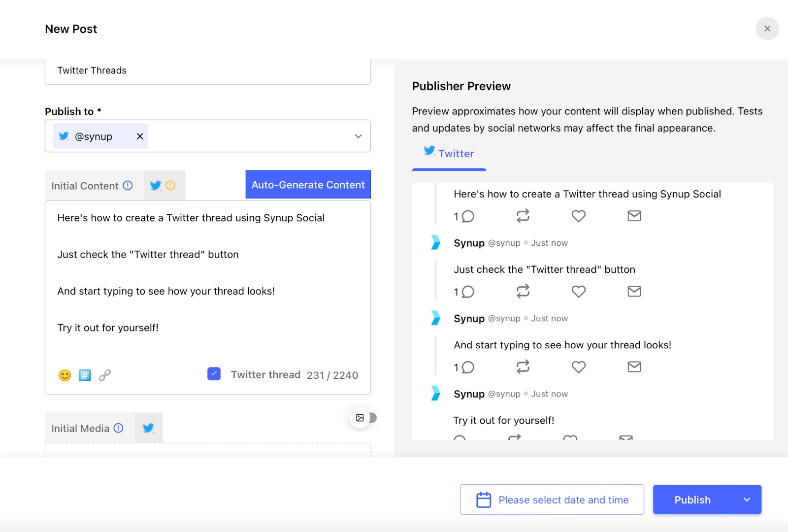Click the Twitter Threads name field
This screenshot has height=532, width=788.
[x=207, y=71]
